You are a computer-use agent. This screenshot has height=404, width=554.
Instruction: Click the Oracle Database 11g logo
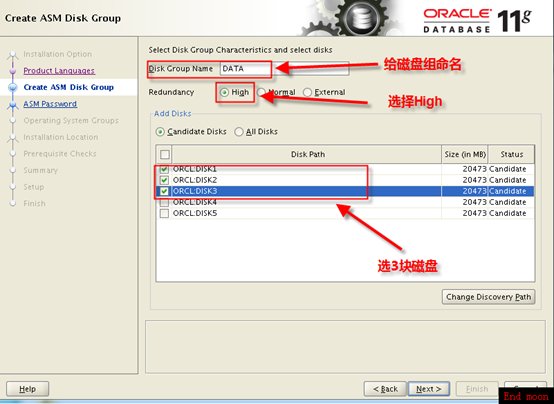point(477,21)
